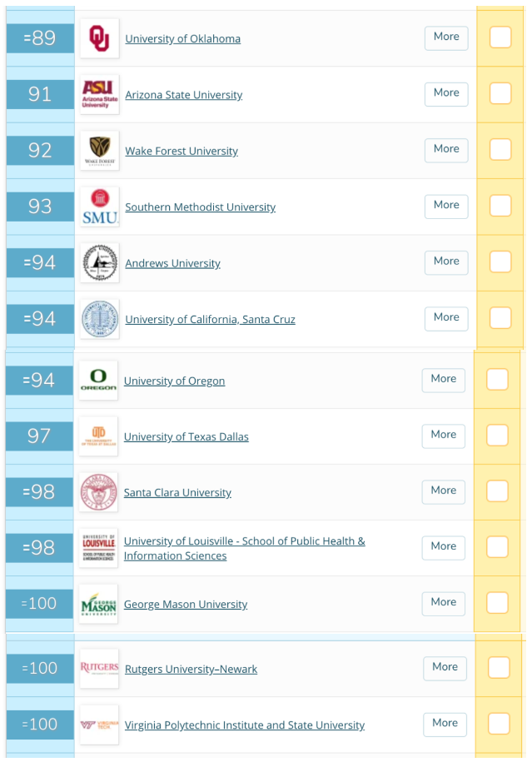Viewport: 532px width, 762px height.
Task: Check the box beside Santa Clara University
Action: tap(497, 491)
